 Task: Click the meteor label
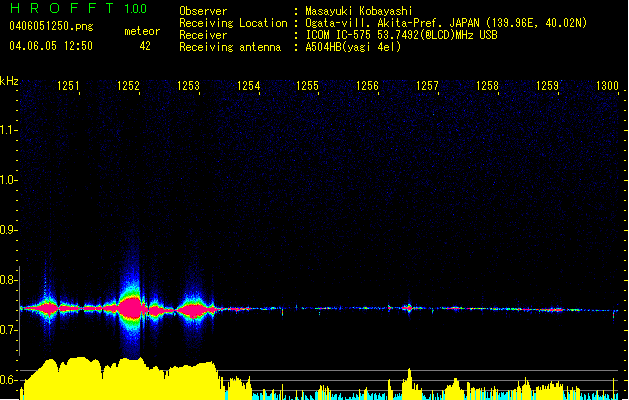pos(142,31)
